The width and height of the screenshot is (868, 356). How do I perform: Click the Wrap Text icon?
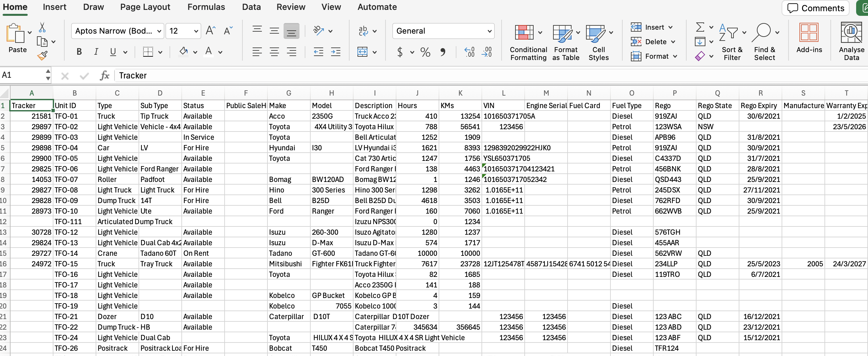click(x=363, y=31)
